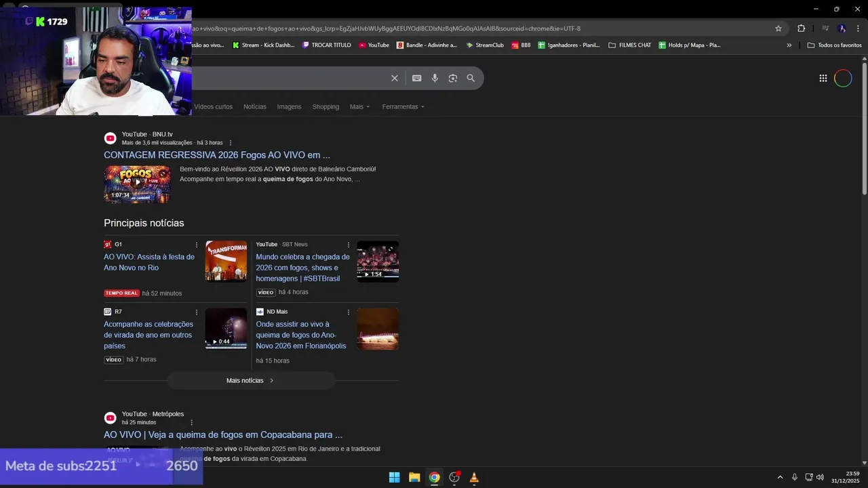Play the SBT News fireworks video thumbnail
This screenshot has height=488, width=868.
[x=378, y=261]
